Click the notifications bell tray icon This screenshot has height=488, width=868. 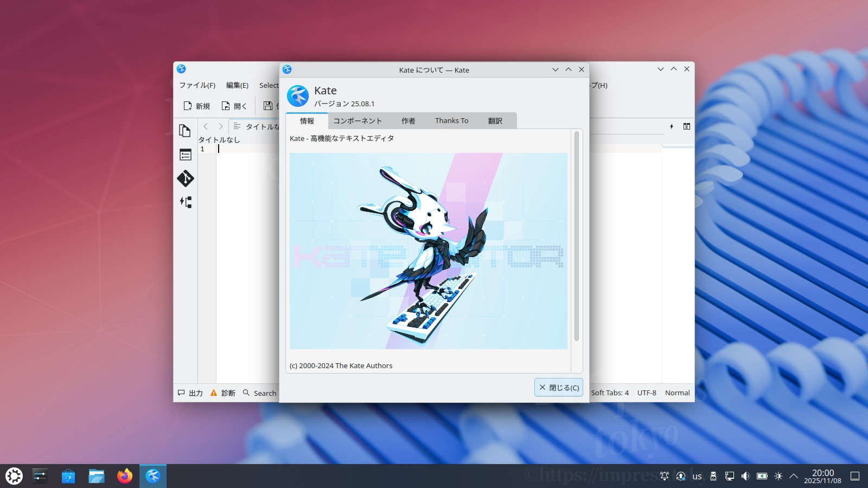[x=665, y=476]
